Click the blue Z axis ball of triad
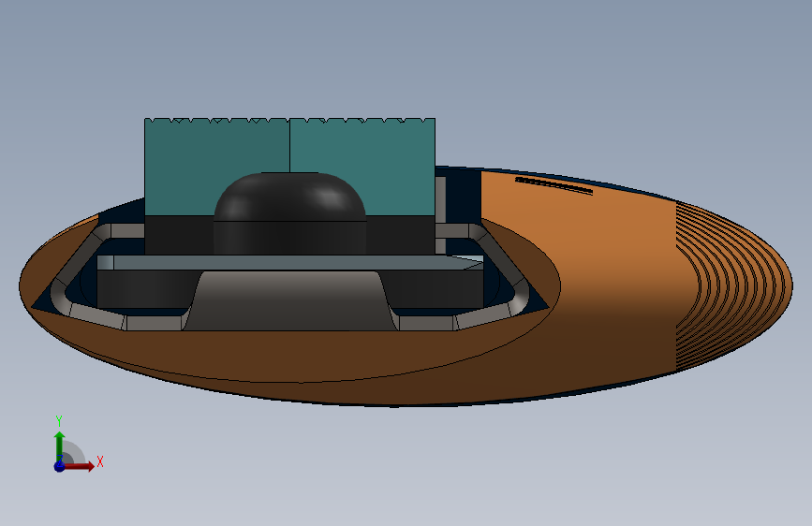812x526 pixels. [x=59, y=466]
